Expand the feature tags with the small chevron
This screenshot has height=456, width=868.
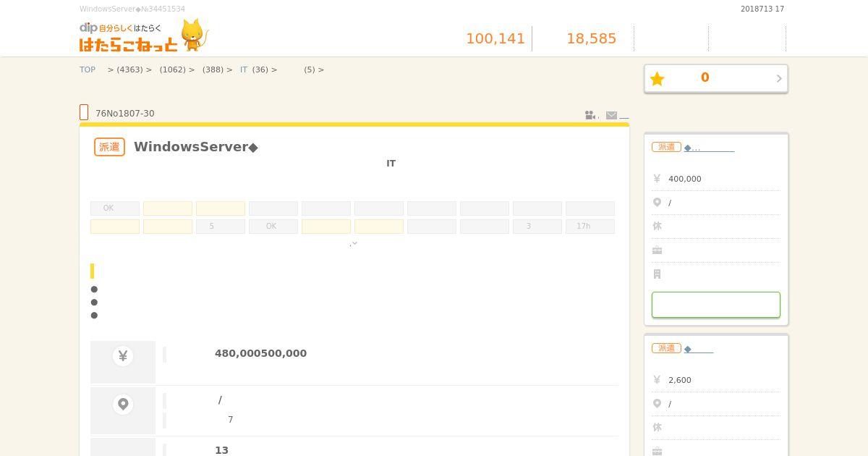(x=354, y=243)
